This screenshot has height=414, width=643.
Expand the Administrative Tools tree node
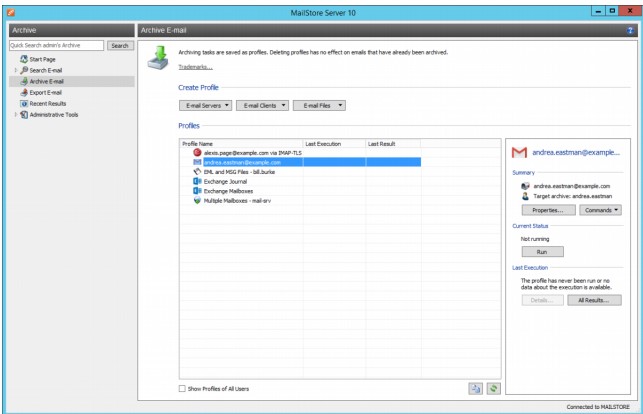tap(15, 114)
